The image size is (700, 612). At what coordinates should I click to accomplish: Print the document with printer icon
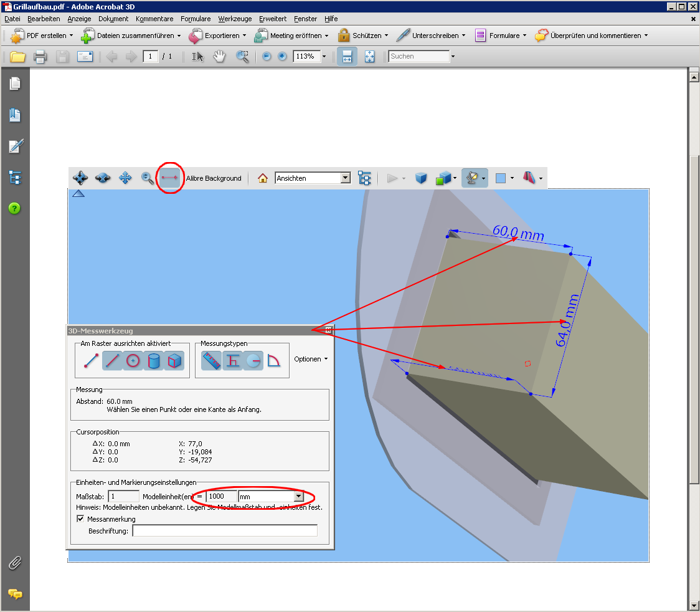coord(40,57)
